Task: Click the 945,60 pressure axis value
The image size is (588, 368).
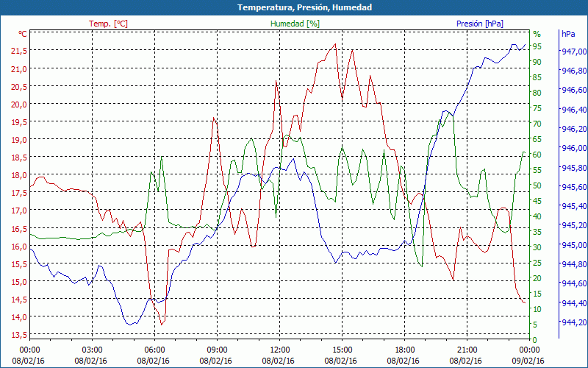Action: pos(574,187)
